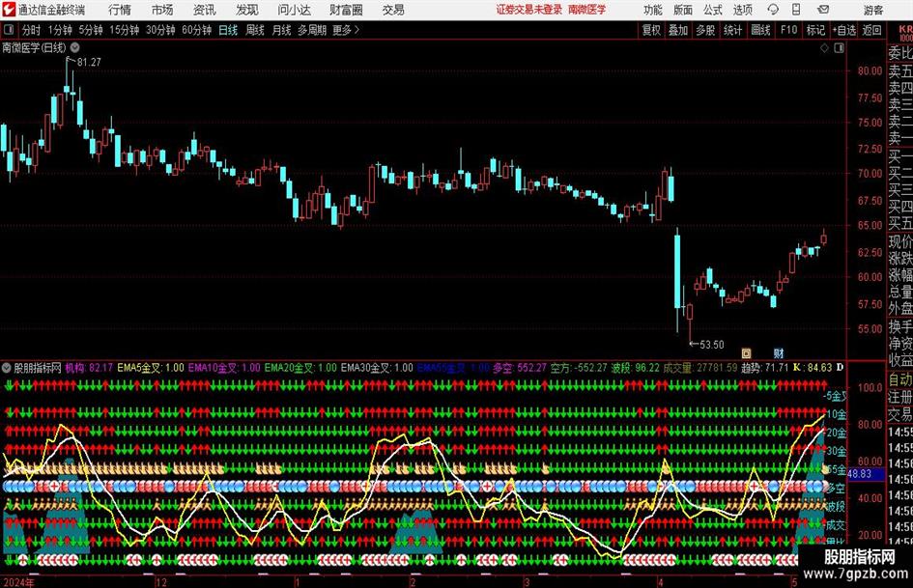Switch to the 1分钟 period tab
The width and height of the screenshot is (913, 588).
click(60, 30)
